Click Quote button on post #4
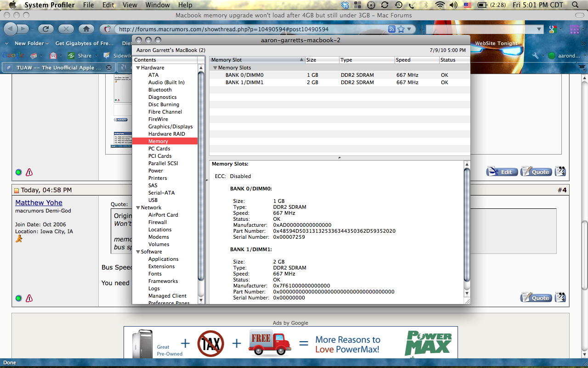This screenshot has height=368, width=588. [536, 298]
